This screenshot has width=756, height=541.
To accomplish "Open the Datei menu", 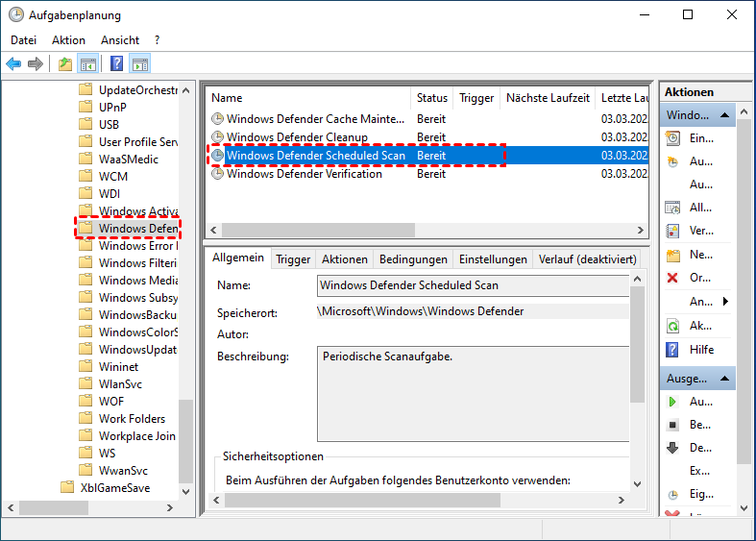I will click(x=23, y=40).
